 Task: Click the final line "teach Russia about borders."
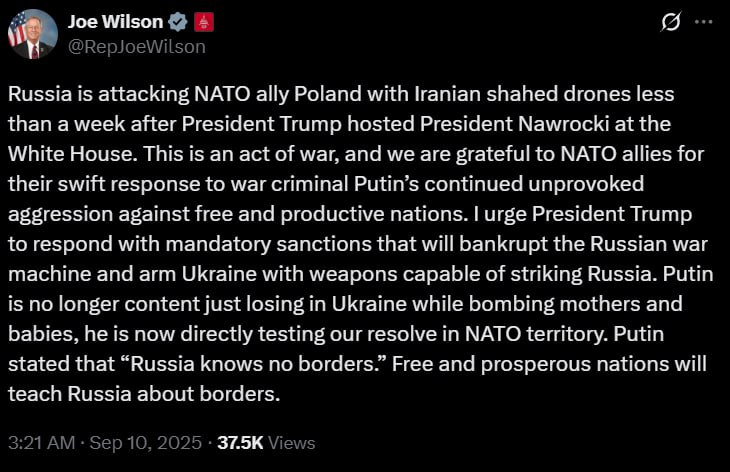pyautogui.click(x=144, y=394)
